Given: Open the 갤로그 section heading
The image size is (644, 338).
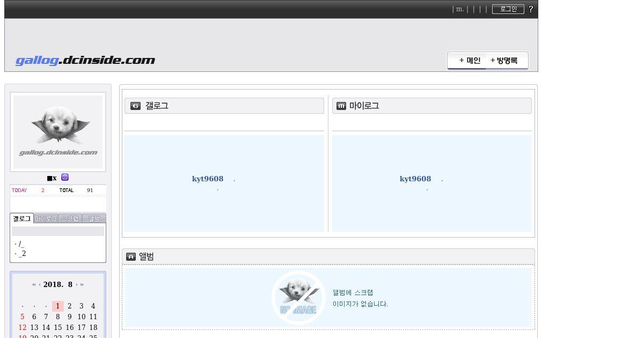Looking at the screenshot, I should click(157, 106).
